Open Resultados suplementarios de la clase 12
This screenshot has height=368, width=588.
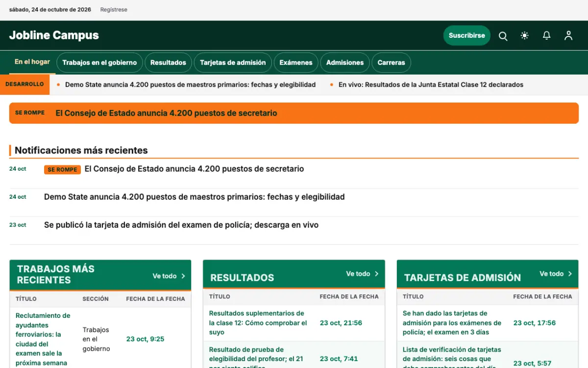(258, 323)
